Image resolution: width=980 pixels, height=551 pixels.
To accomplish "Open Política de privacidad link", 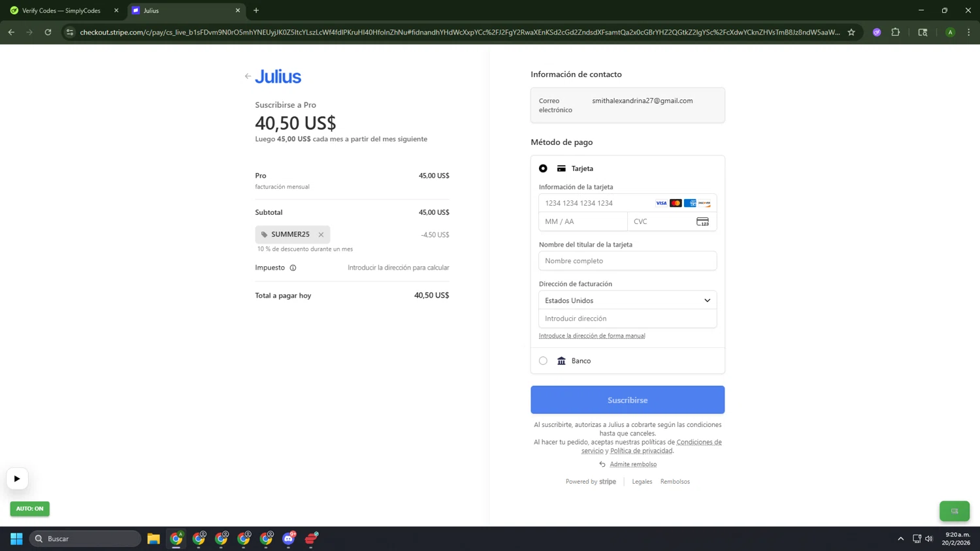I will point(641,450).
